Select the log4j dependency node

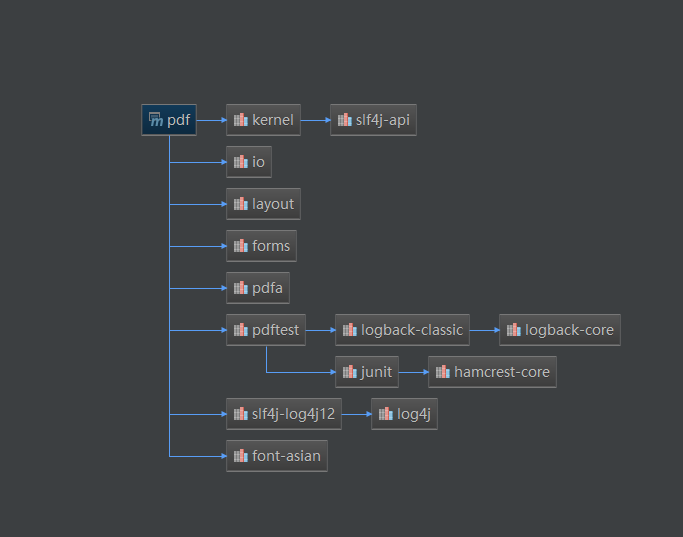pos(404,414)
